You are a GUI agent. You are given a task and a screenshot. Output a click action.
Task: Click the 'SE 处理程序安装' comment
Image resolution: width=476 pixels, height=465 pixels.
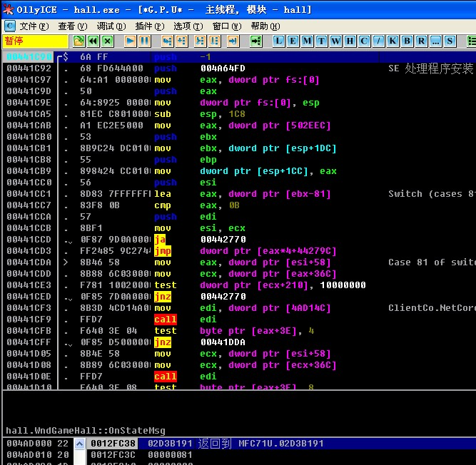(x=431, y=68)
